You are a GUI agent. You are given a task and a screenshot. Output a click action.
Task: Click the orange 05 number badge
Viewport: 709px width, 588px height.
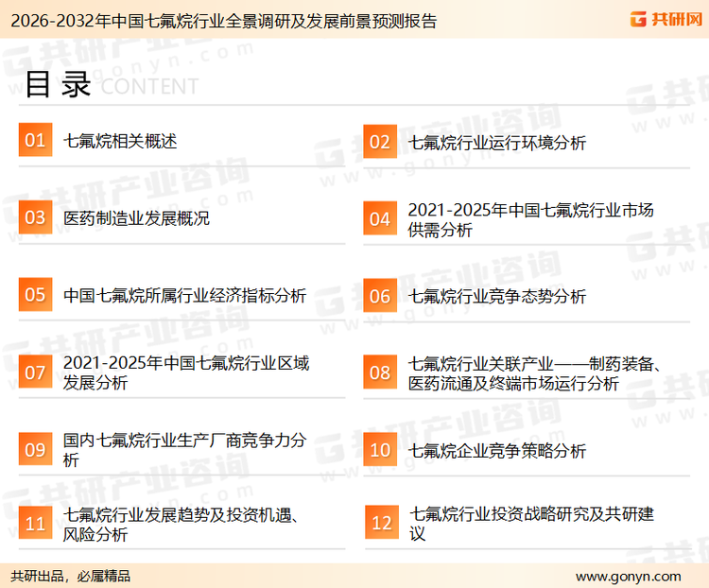35,294
